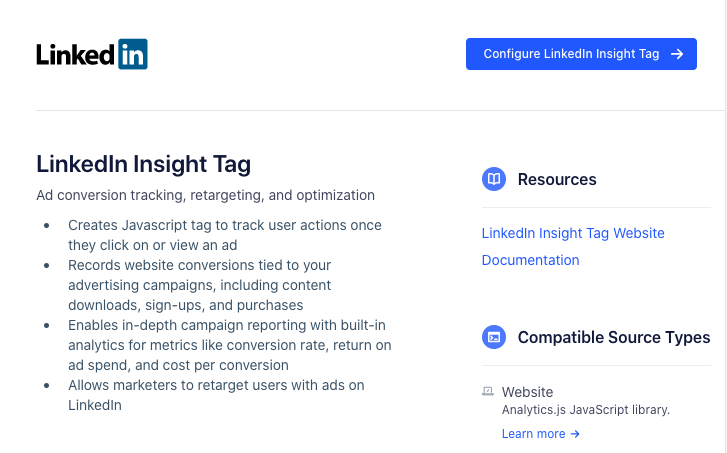Click the LinkedIn logo
The height and width of the screenshot is (453, 727).
tap(91, 54)
